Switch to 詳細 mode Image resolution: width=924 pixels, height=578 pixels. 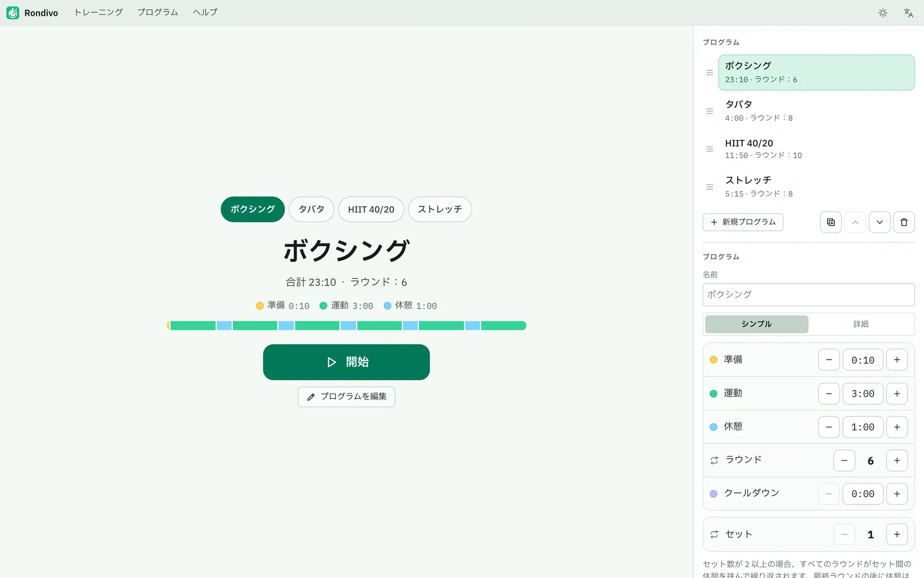click(x=861, y=324)
